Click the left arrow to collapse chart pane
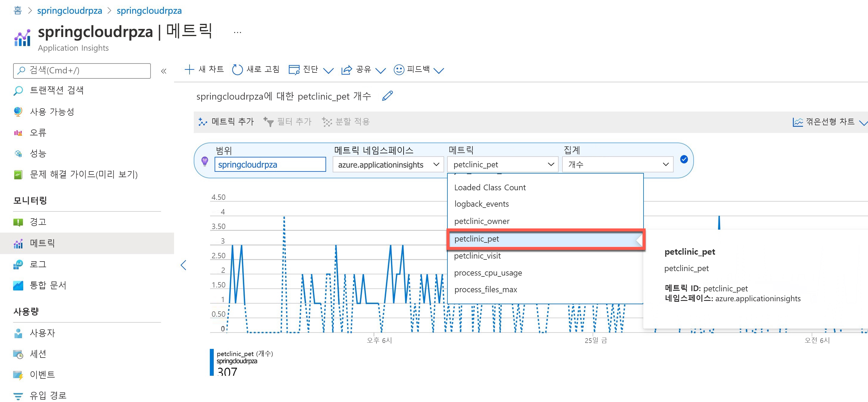868x402 pixels. click(x=184, y=265)
